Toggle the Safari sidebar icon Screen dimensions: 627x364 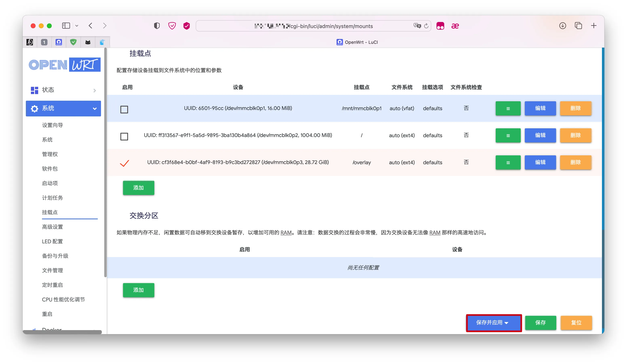coord(66,26)
